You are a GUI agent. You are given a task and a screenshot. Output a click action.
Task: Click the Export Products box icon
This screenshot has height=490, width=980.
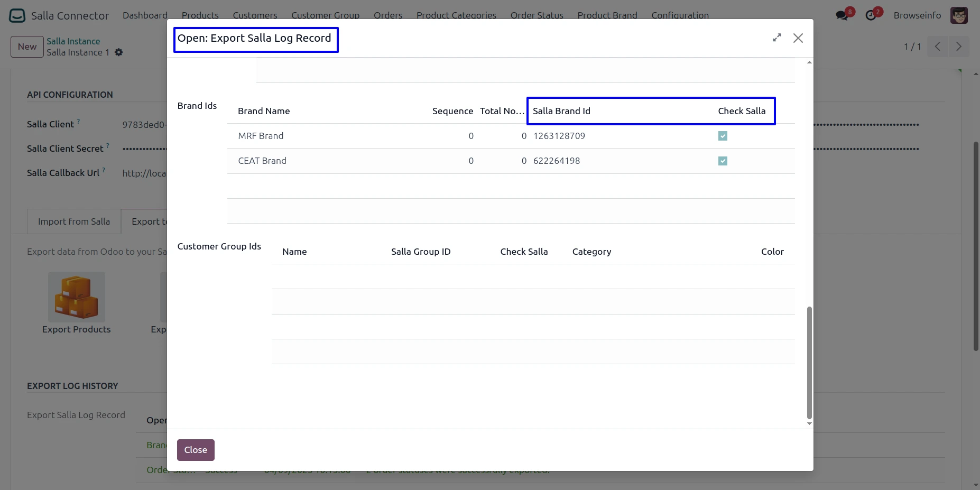77,297
